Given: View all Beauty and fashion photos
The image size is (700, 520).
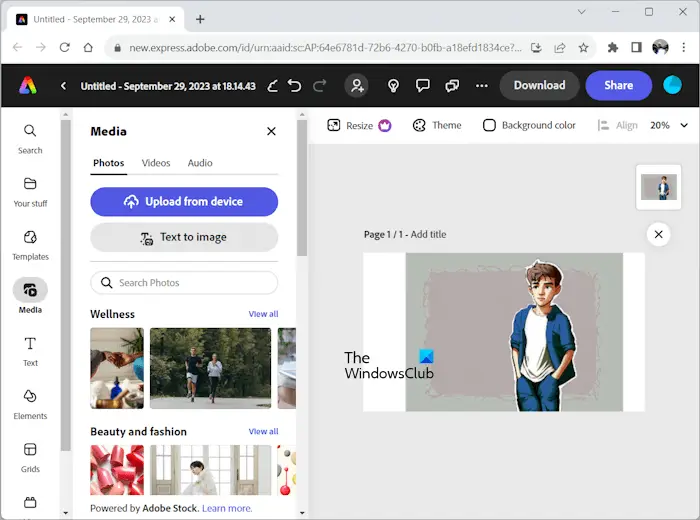Looking at the screenshot, I should point(263,431).
